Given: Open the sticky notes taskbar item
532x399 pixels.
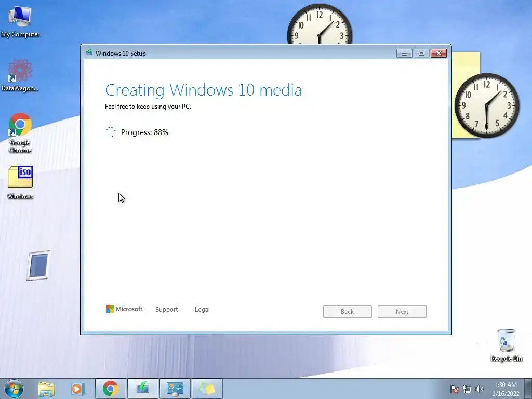Looking at the screenshot, I should (207, 389).
